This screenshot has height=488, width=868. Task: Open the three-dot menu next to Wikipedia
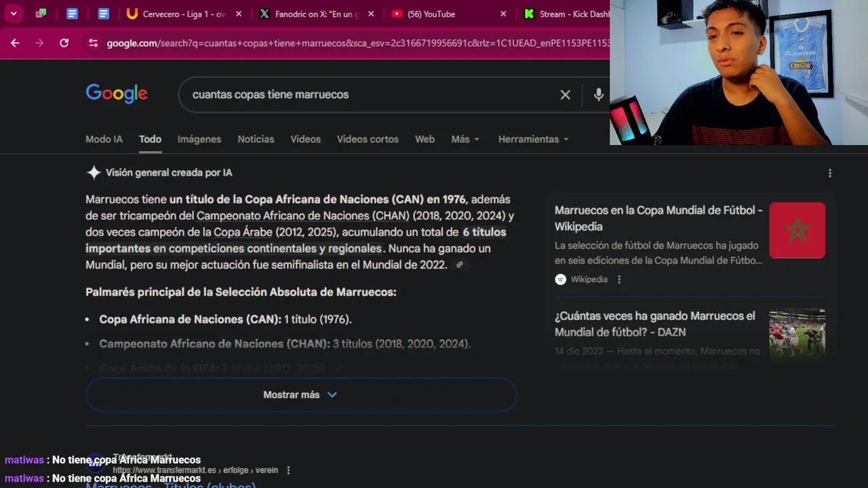click(618, 279)
